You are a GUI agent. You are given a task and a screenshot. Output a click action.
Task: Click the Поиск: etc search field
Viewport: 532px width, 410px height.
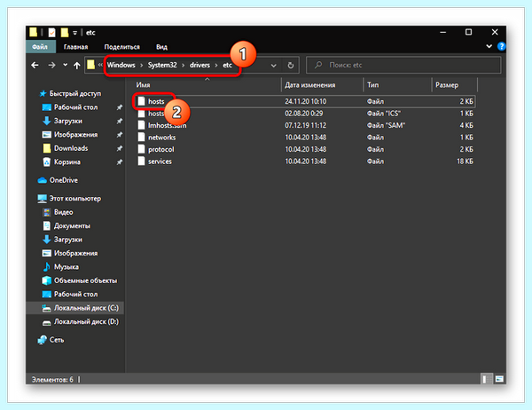click(x=403, y=65)
